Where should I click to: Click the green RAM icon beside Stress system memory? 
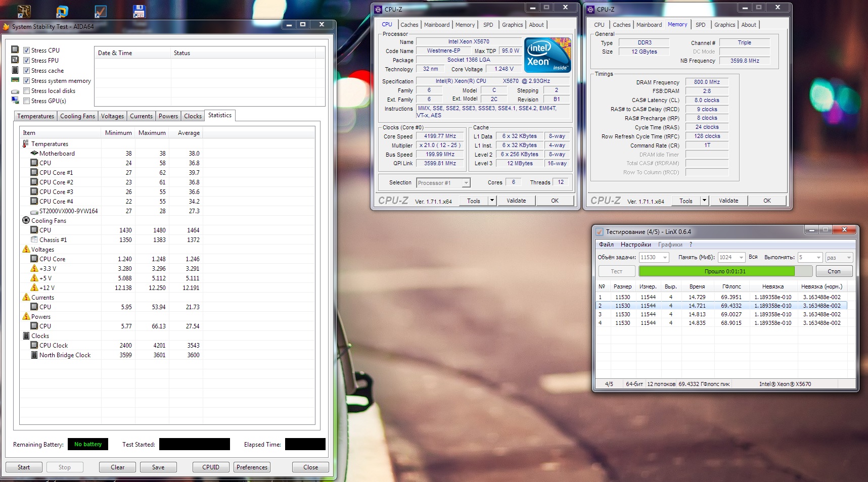click(15, 80)
